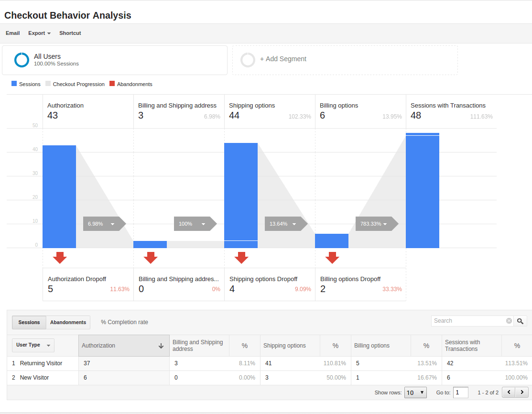Click + Add Segment
This screenshot has height=414, width=532.
tap(283, 59)
